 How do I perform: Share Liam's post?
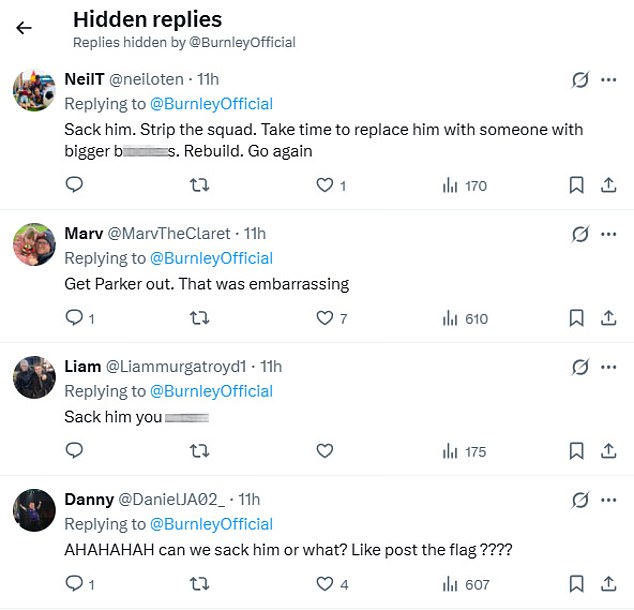(607, 451)
